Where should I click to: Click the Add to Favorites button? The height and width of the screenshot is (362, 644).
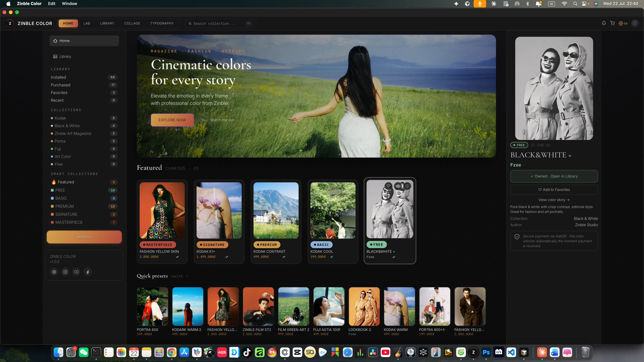(x=554, y=190)
